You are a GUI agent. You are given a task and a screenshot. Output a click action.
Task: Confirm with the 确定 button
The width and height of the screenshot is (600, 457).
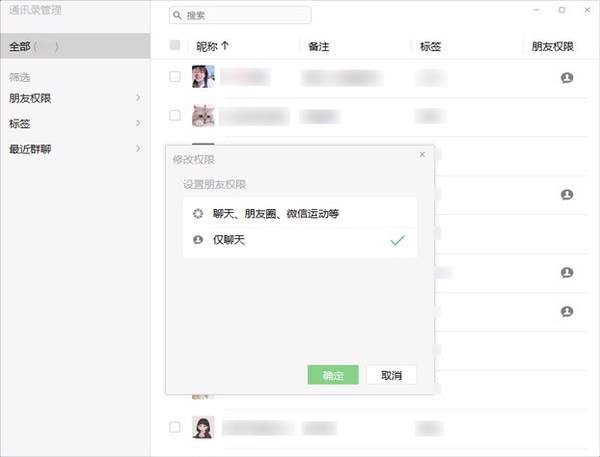[333, 375]
